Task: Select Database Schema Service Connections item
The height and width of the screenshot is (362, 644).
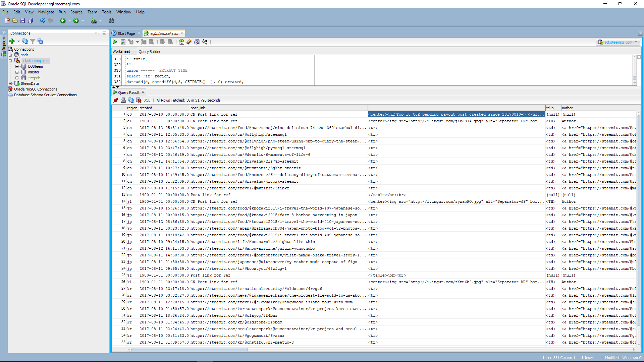Action: pos(45,95)
